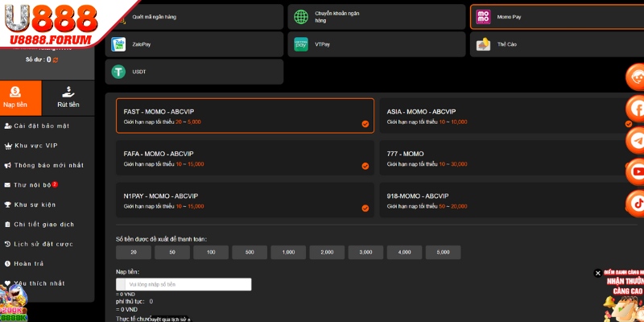Viewport: 644px width, 322px height.
Task: Close the NHẬN THƯỞNG promo popup
Action: coord(597,273)
